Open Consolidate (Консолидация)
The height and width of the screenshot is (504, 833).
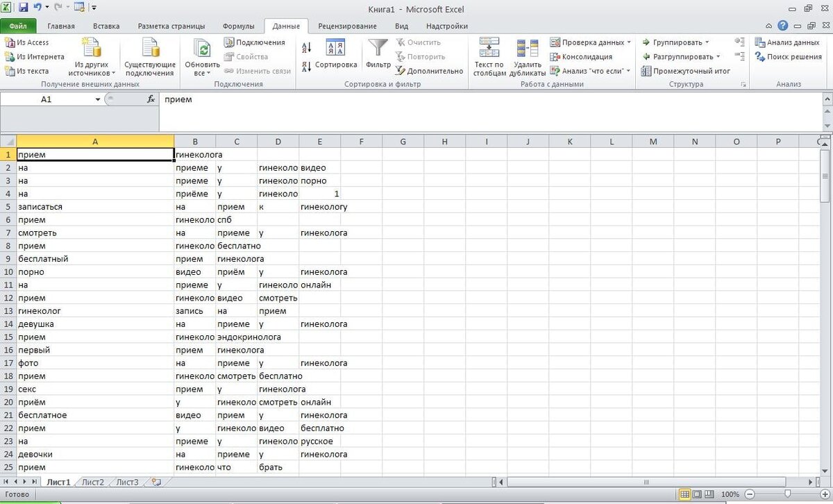click(581, 57)
